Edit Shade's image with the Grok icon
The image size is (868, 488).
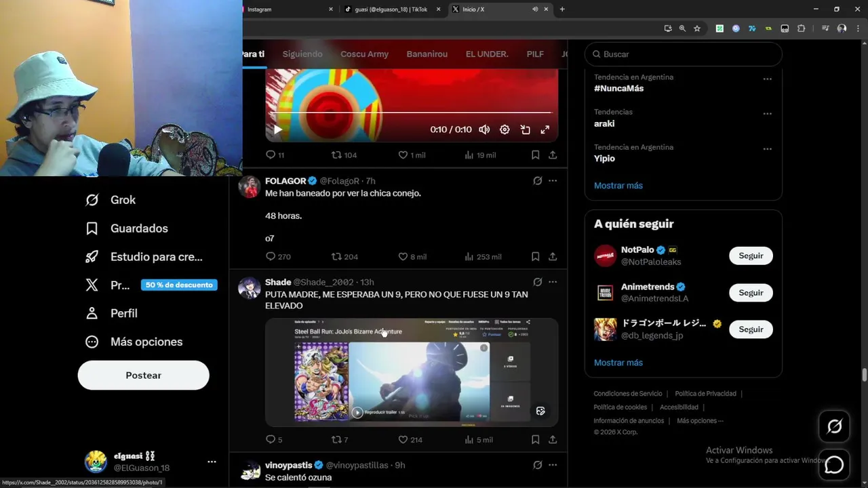click(540, 411)
